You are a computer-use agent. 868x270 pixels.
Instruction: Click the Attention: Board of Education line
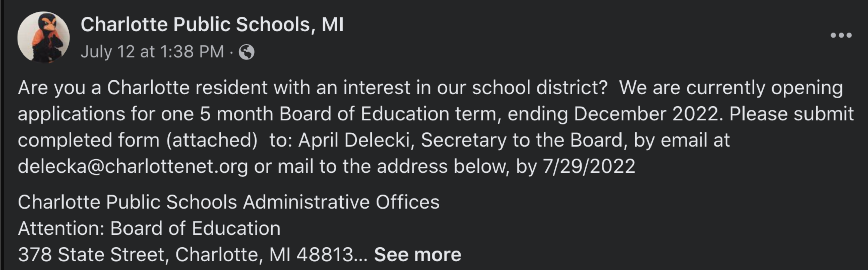149,228
